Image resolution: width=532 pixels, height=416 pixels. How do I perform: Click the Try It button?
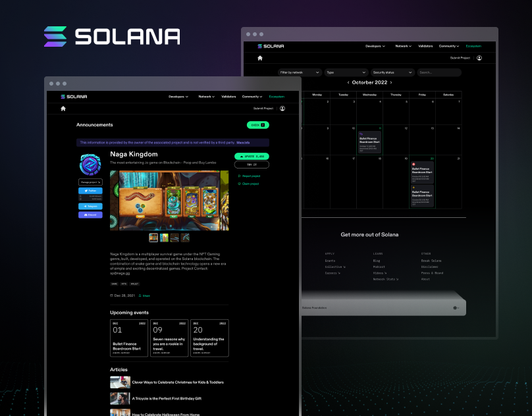tap(252, 165)
